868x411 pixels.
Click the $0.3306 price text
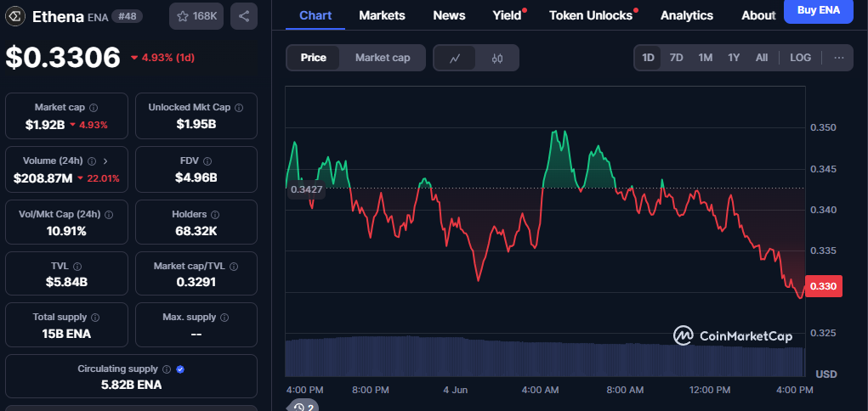tap(63, 57)
